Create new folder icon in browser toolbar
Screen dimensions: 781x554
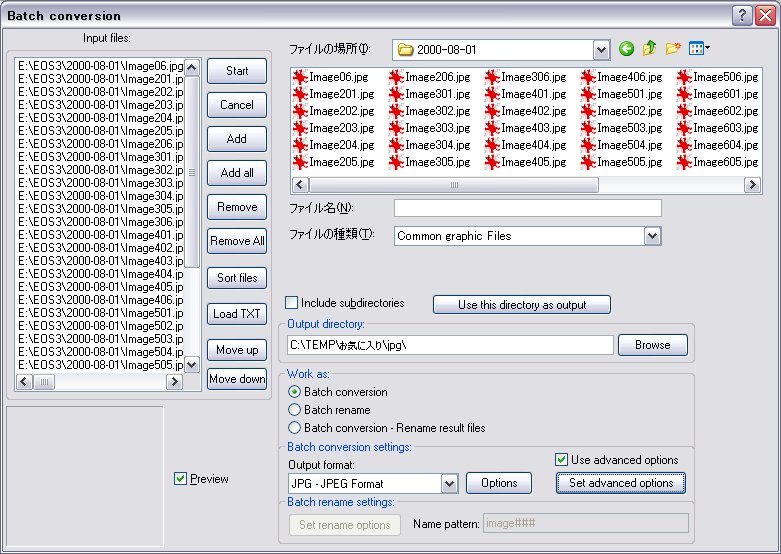674,49
